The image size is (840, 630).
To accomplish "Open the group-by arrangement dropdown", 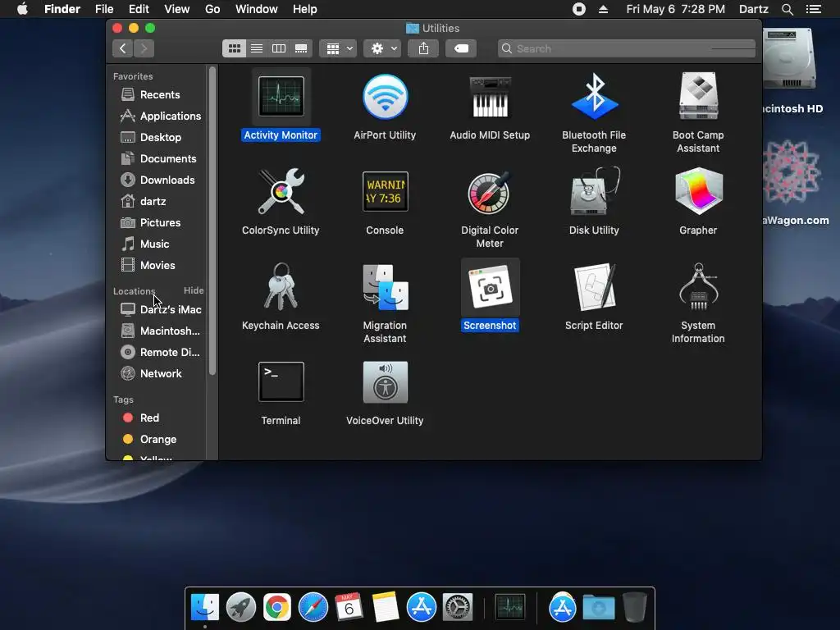I will tap(338, 48).
